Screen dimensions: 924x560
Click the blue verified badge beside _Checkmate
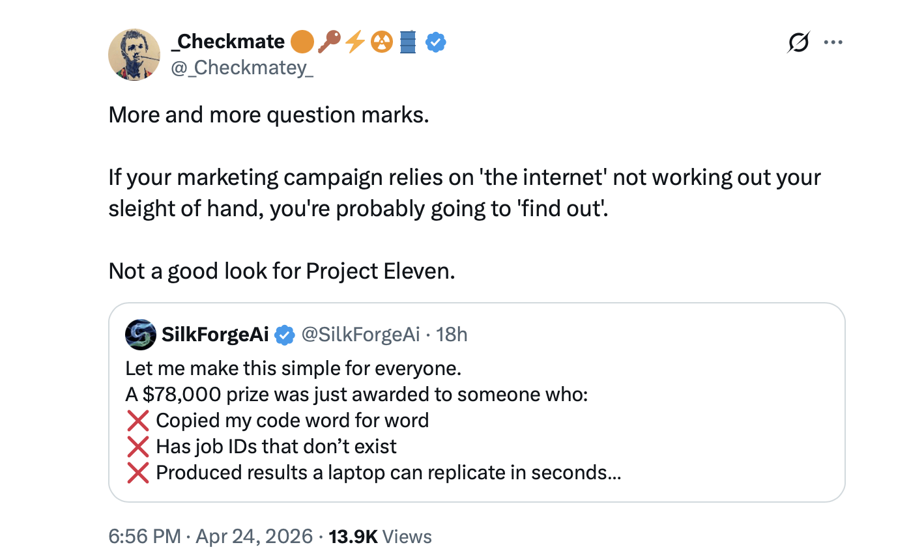435,42
